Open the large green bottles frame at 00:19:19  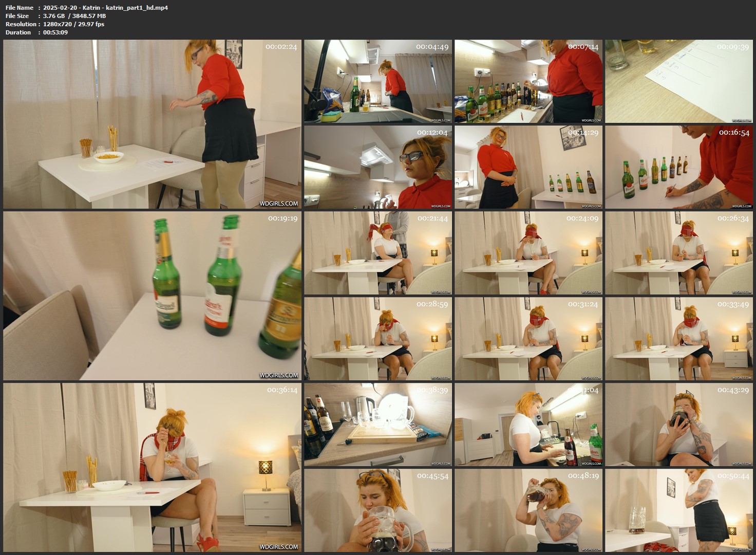click(x=152, y=295)
